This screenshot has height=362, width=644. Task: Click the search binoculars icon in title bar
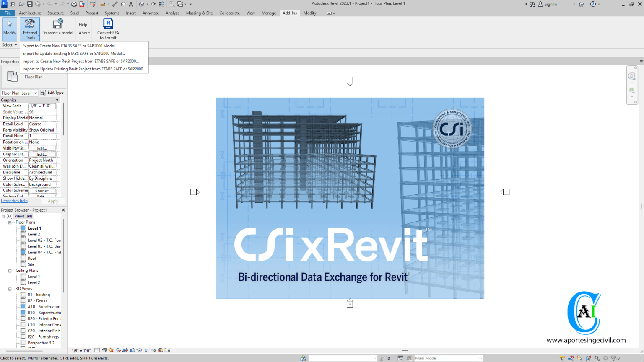click(x=532, y=4)
